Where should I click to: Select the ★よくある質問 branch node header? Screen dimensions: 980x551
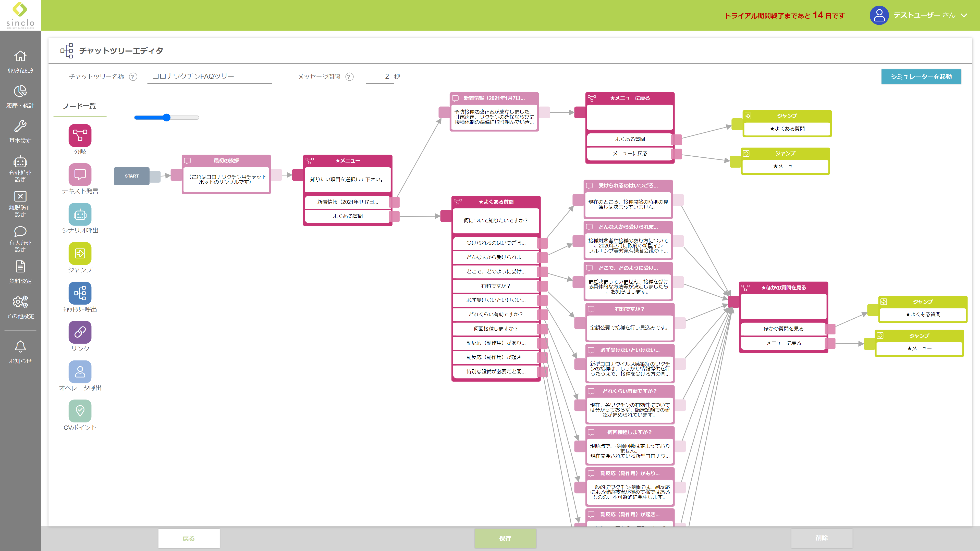coord(496,202)
